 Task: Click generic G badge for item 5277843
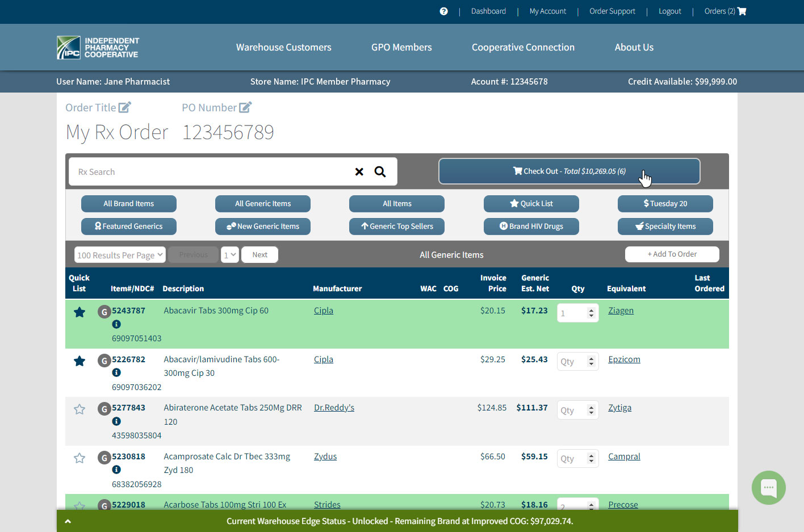[104, 409]
